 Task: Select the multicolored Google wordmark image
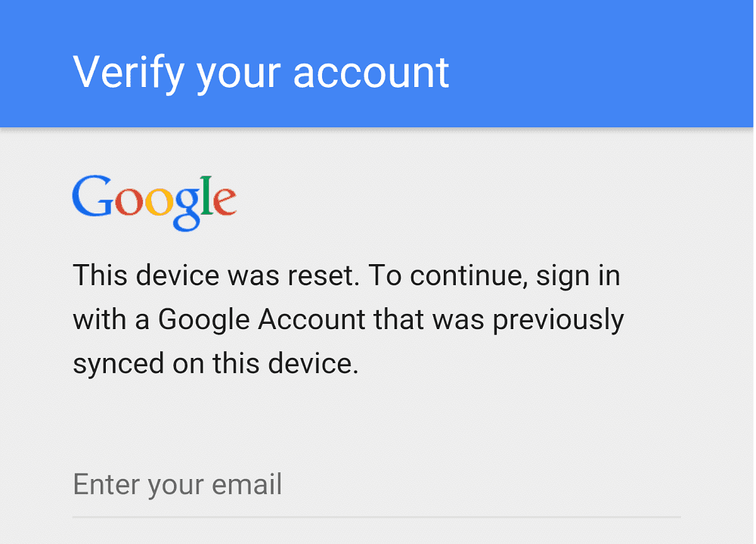tap(154, 199)
